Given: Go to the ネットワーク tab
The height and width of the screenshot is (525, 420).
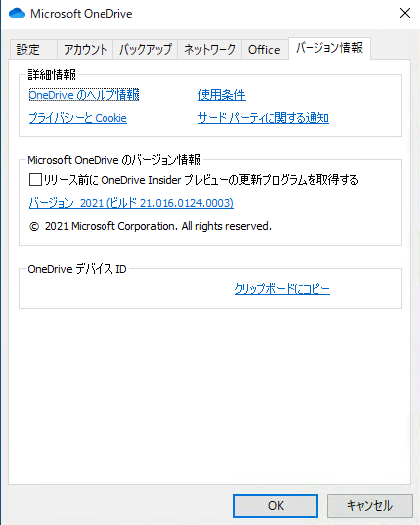Looking at the screenshot, I should coord(209,49).
